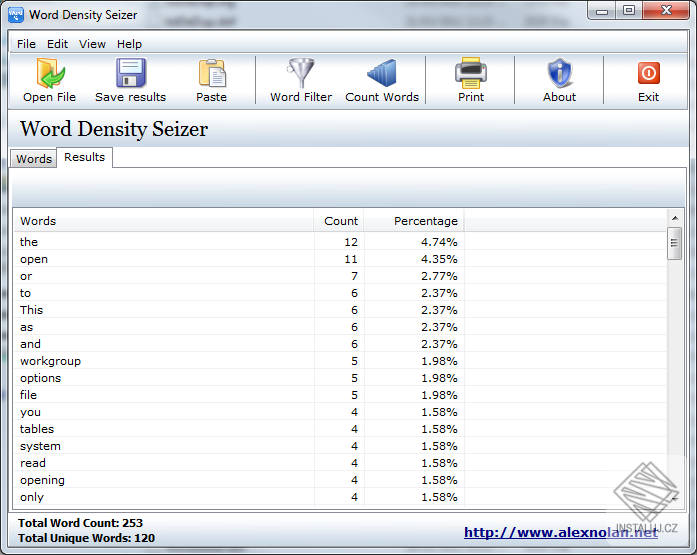Open the View menu

pos(92,44)
